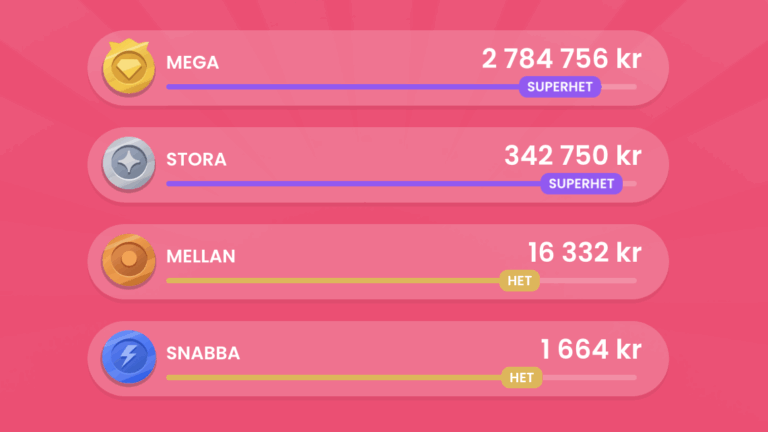Click the blue SNABBA lightning coin
Image resolution: width=768 pixels, height=432 pixels.
[129, 358]
